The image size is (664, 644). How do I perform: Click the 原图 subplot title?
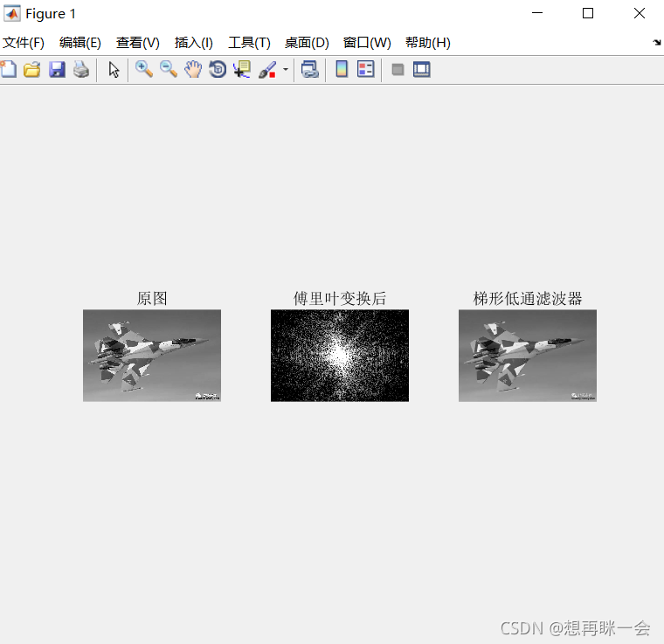coord(152,299)
